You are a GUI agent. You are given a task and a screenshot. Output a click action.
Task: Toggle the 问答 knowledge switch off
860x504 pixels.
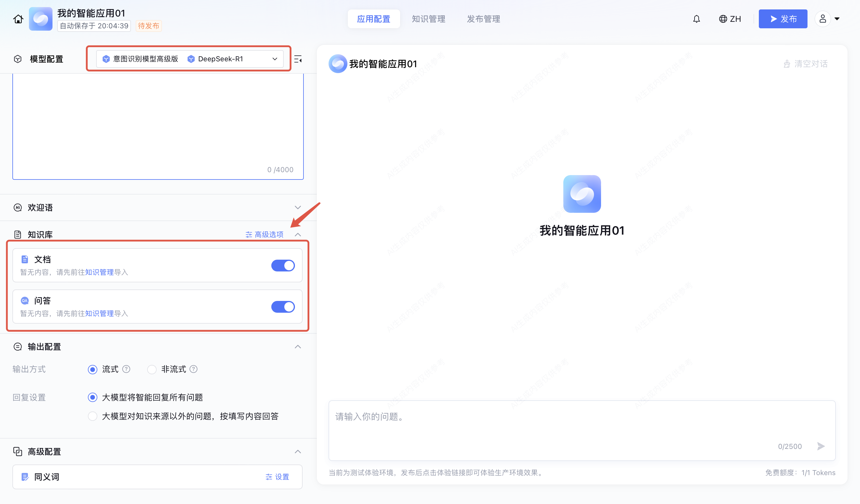tap(283, 307)
